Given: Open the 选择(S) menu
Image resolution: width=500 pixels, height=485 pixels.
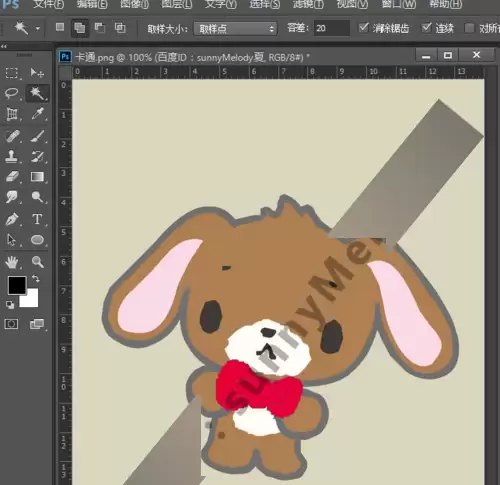Looking at the screenshot, I should click(265, 4).
